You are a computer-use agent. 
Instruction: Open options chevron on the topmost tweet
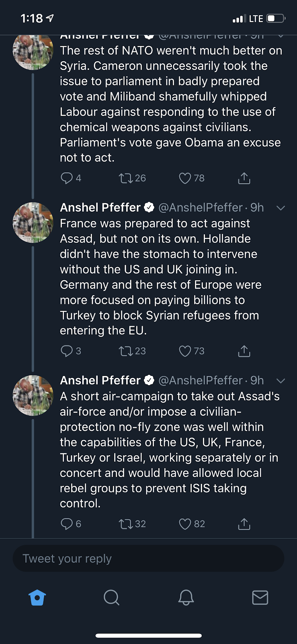click(x=281, y=36)
